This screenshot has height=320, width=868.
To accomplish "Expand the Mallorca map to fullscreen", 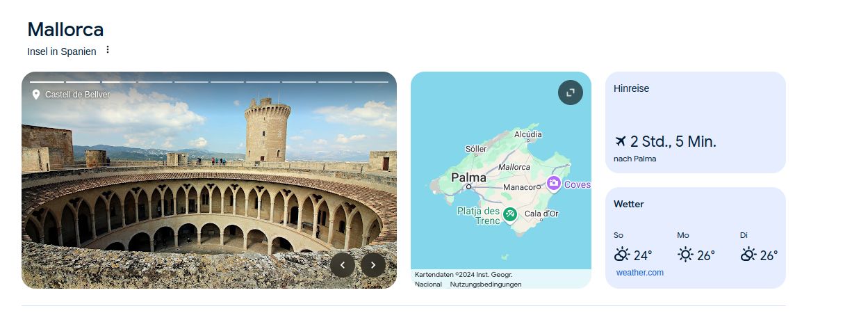I will (x=571, y=93).
